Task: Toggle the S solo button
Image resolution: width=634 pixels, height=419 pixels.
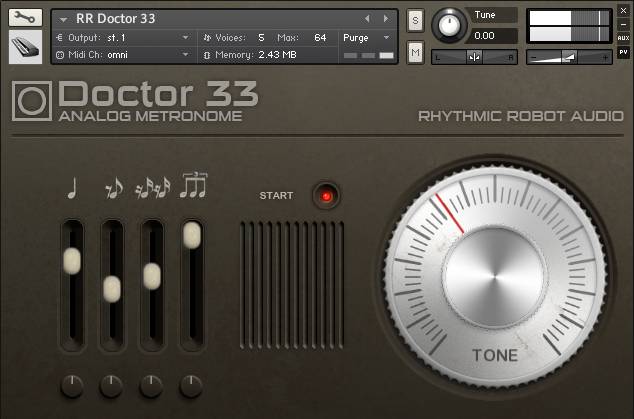Action: 415,22
